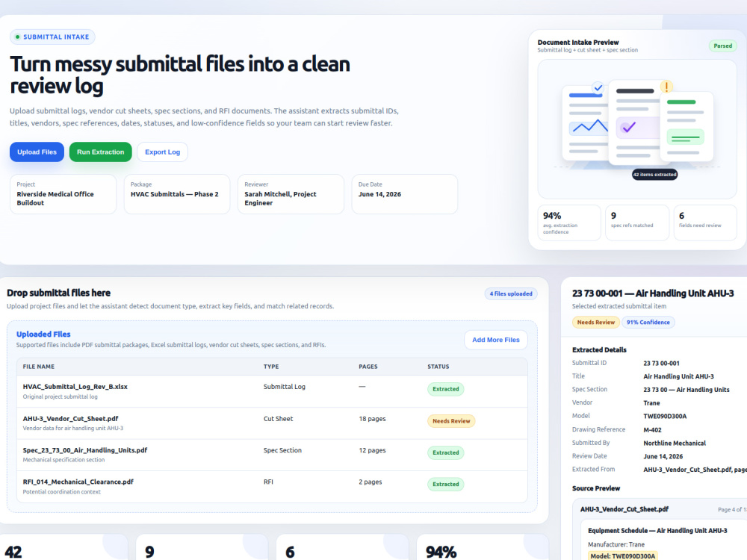Click the 2 pages cell
This screenshot has width=747, height=560.
point(371,482)
